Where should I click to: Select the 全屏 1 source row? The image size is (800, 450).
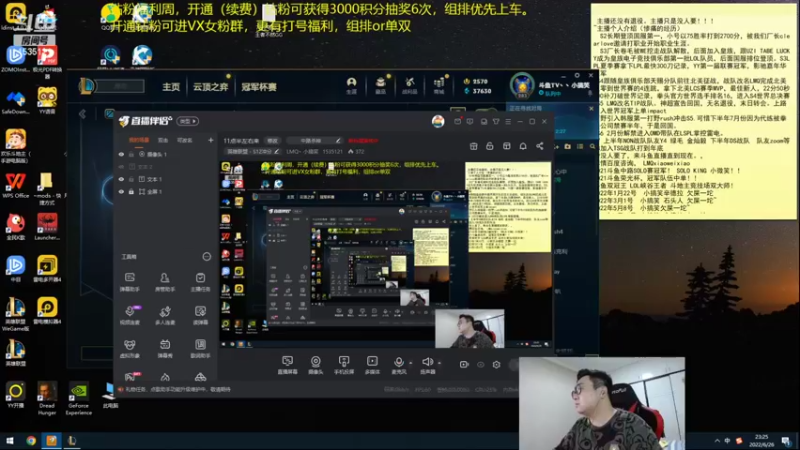pos(166,191)
